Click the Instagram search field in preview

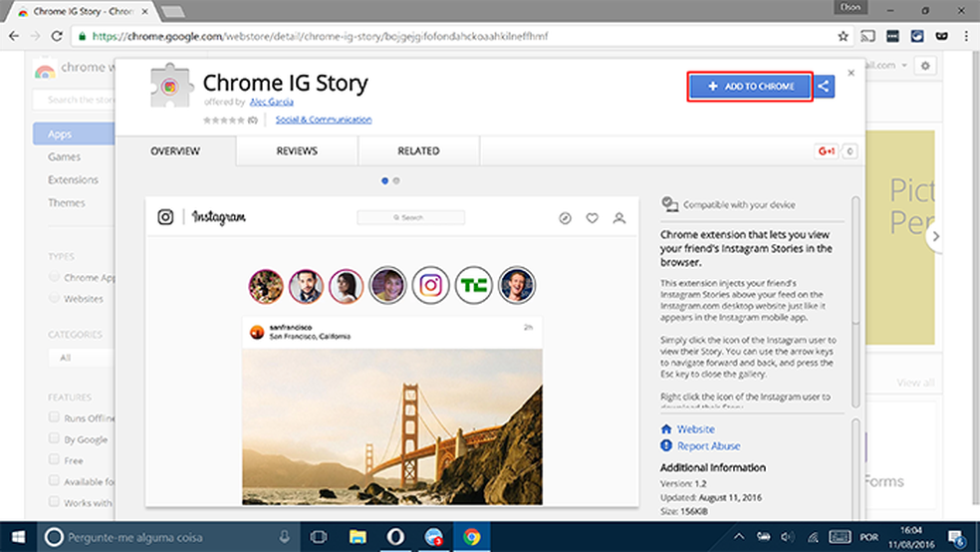coord(410,217)
